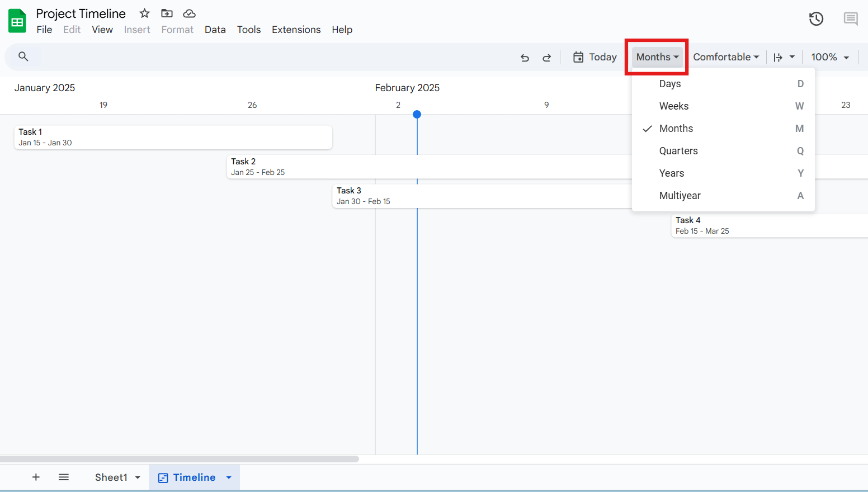Open the Extensions menu
This screenshot has width=868, height=492.
click(296, 30)
